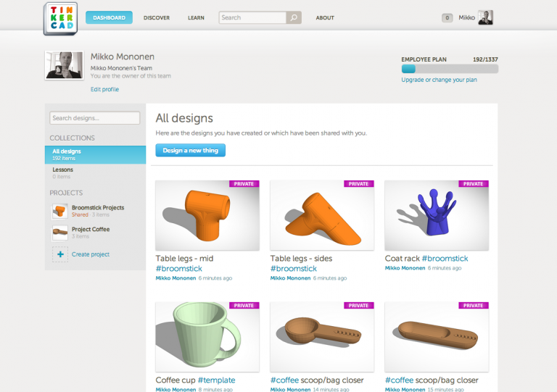Click Table legs - mid title
Image resolution: width=557 pixels, height=392 pixels.
(x=184, y=258)
